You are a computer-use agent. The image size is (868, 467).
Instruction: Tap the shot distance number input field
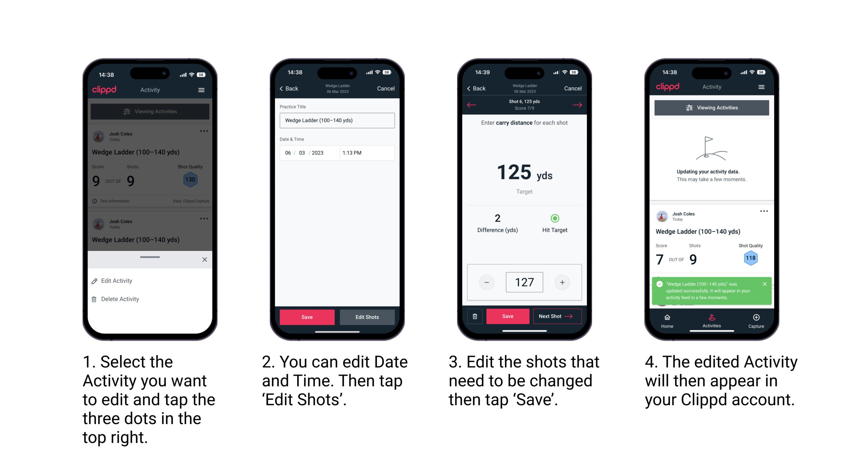[522, 282]
